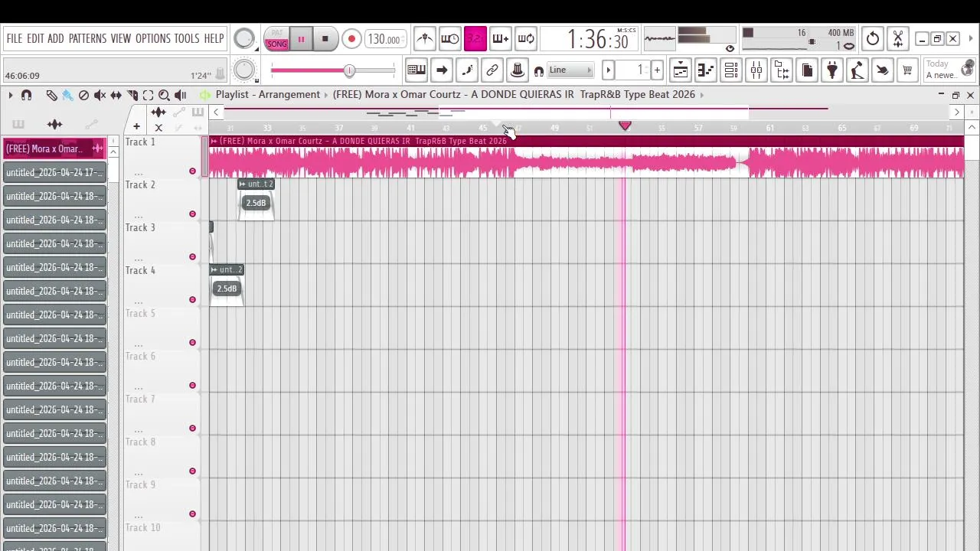
Task: Mute Track 6 with its dot
Action: click(192, 385)
